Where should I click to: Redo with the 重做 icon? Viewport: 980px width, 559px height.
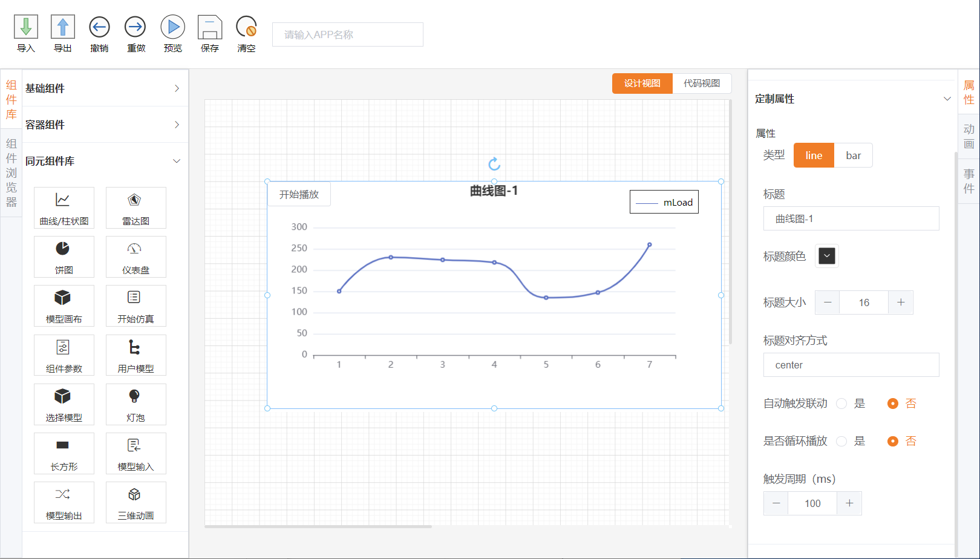tap(136, 27)
